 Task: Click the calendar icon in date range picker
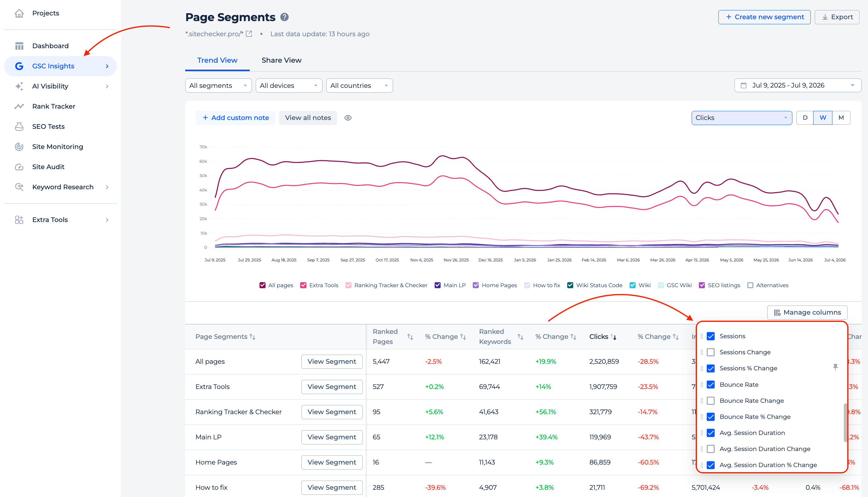pos(743,85)
